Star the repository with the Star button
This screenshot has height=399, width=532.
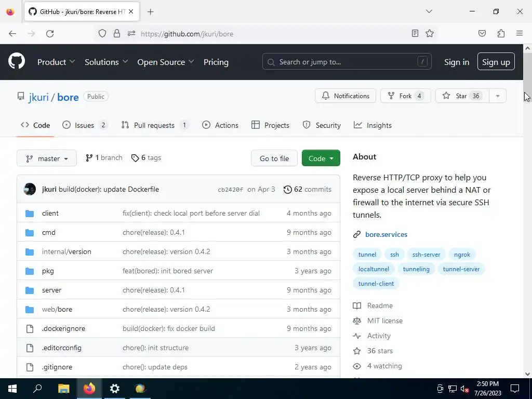(x=462, y=96)
